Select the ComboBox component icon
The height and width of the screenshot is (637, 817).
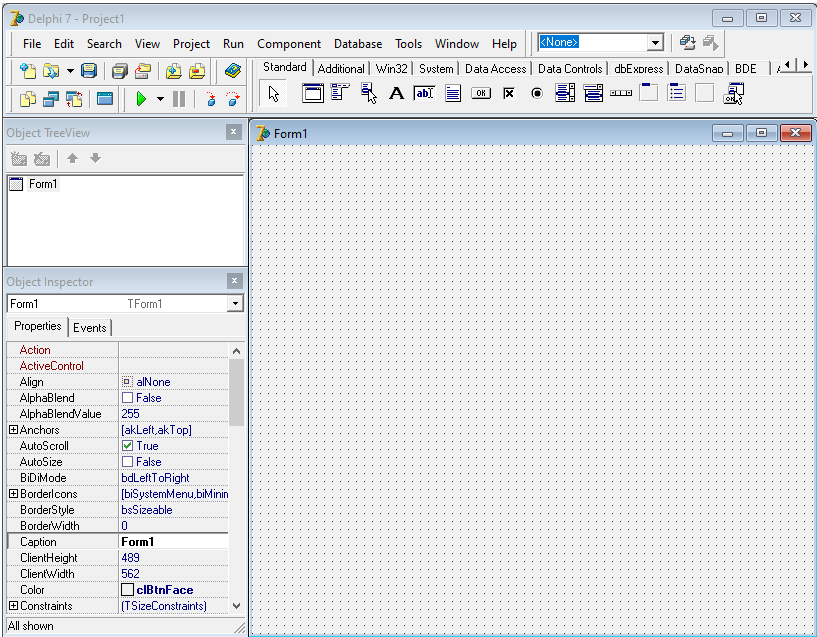coord(593,93)
